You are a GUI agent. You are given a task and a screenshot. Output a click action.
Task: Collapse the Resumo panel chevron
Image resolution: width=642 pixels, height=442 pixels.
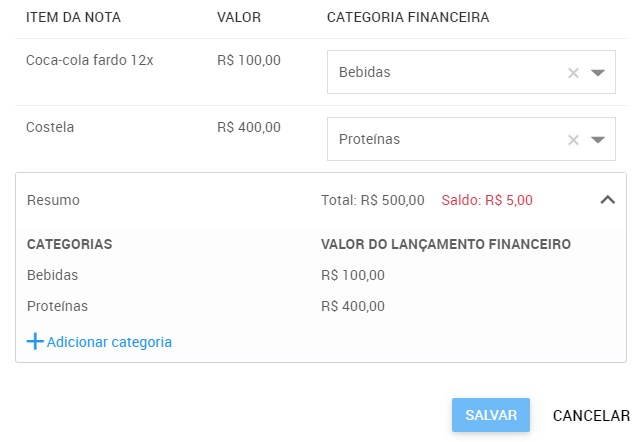(607, 200)
